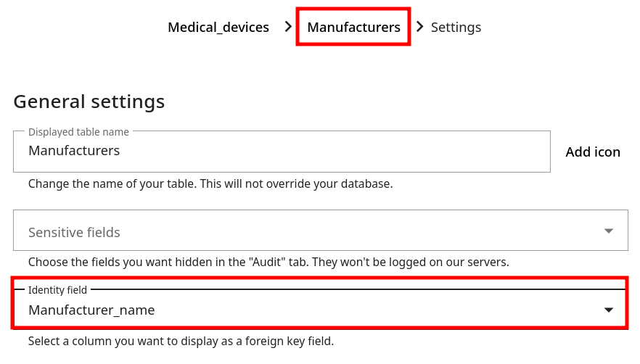This screenshot has width=640, height=364.
Task: Click the "Select a column" foreign key hint
Action: 181,341
